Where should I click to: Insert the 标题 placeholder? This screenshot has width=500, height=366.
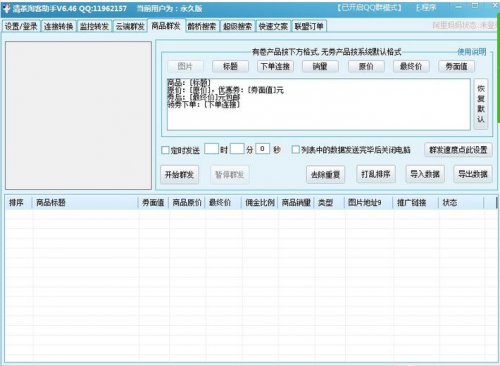click(230, 66)
